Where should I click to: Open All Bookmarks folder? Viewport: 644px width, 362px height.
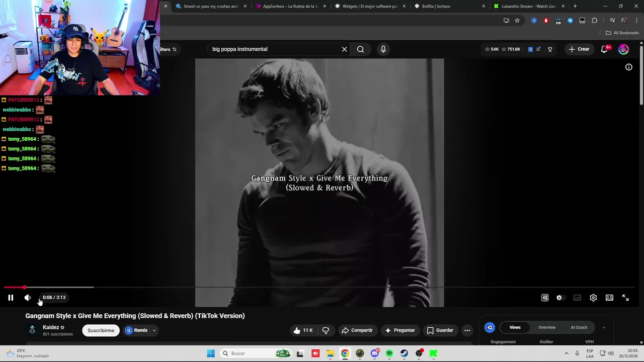pos(622,33)
